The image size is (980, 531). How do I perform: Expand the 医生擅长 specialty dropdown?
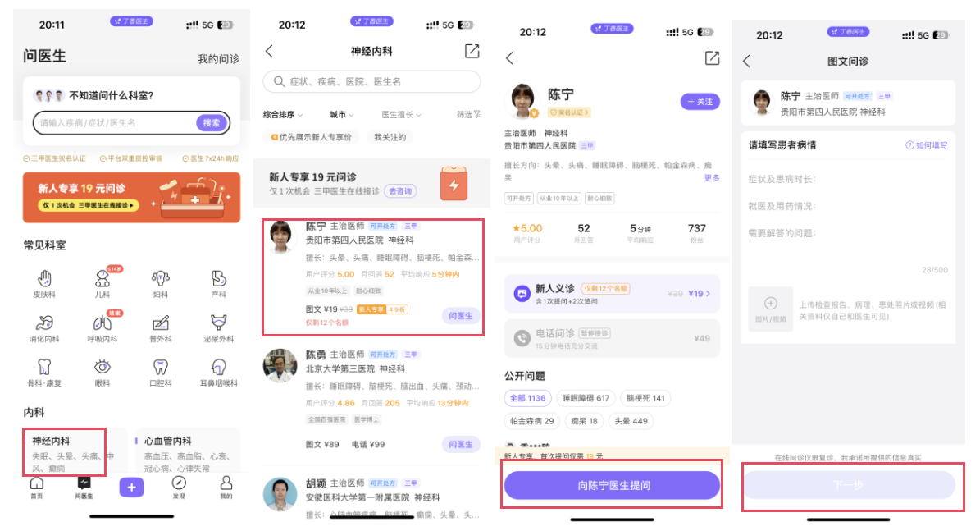[401, 114]
